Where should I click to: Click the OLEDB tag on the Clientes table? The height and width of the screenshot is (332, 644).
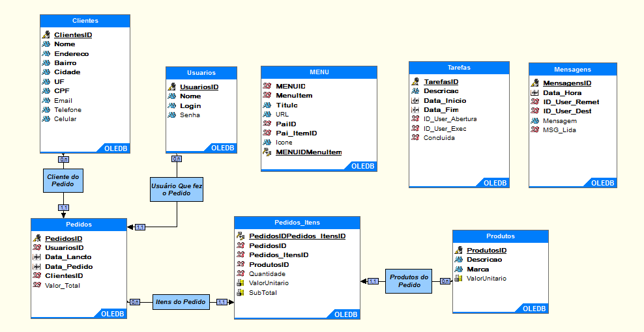[x=116, y=148]
